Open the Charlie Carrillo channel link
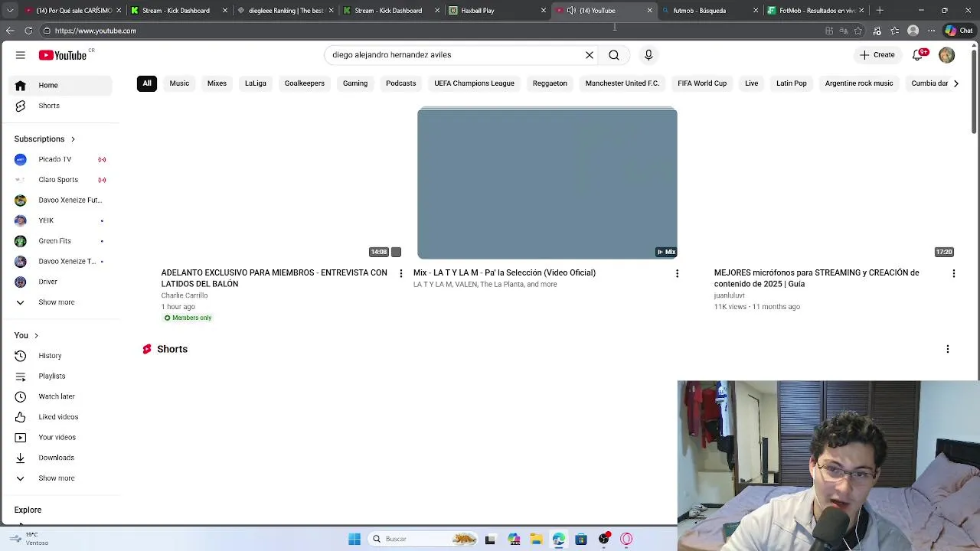The image size is (980, 551). point(185,295)
